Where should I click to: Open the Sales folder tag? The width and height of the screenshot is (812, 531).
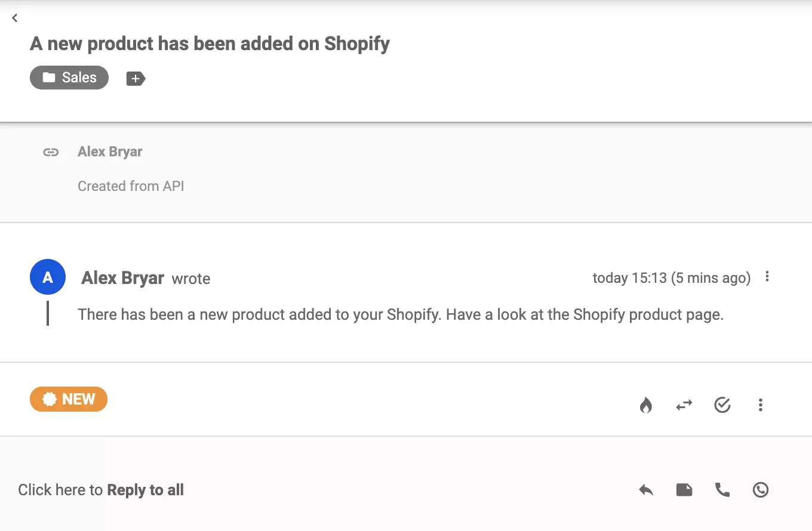coord(69,78)
